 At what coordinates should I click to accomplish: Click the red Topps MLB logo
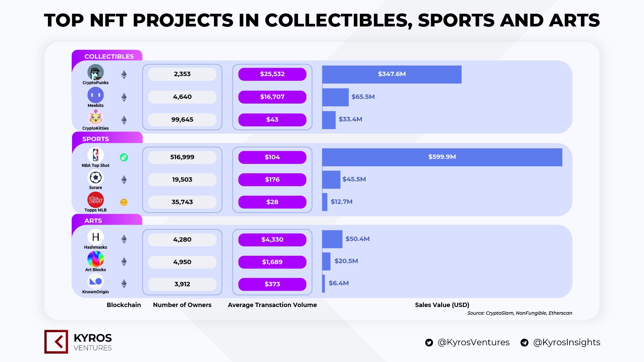point(96,200)
